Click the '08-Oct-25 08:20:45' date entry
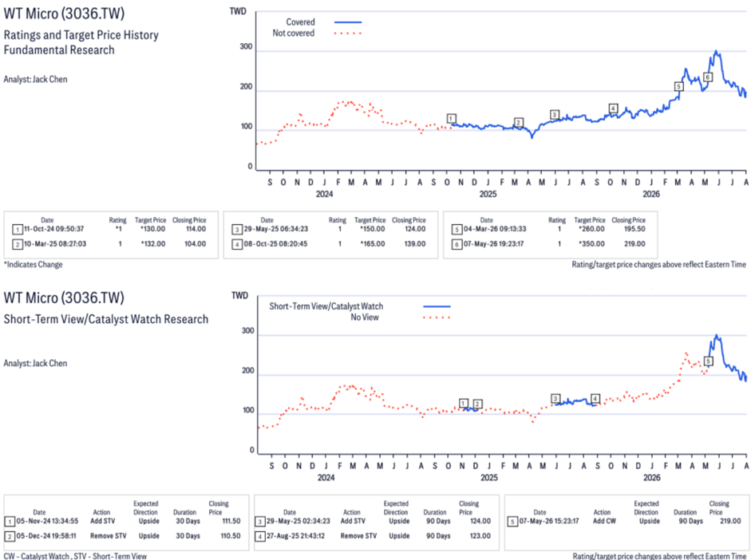Screen dimensions: 751x560 pyautogui.click(x=275, y=243)
